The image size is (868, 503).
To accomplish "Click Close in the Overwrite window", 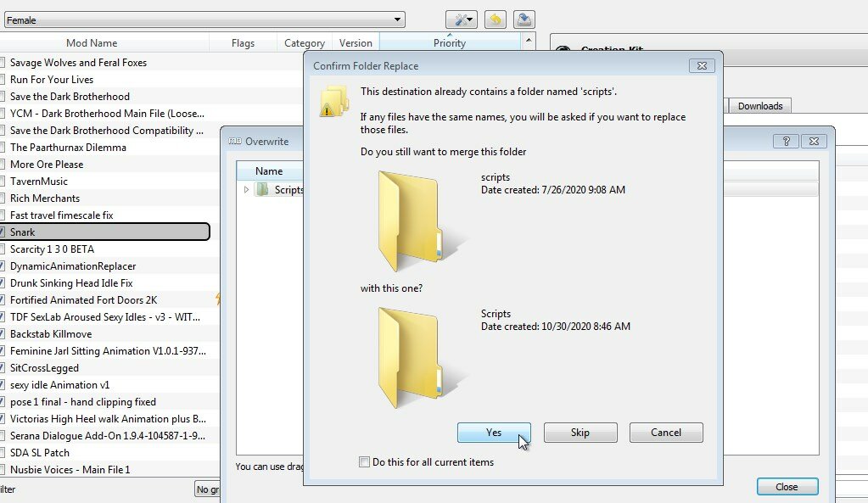I will tap(787, 487).
